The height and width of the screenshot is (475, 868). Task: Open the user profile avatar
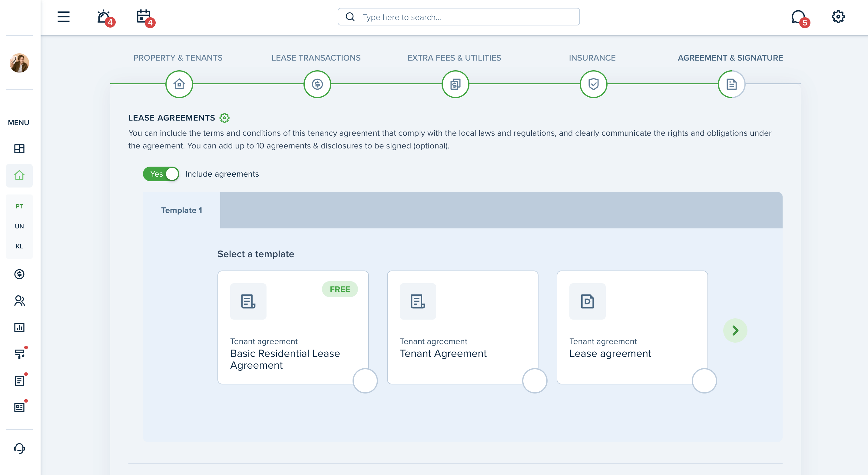click(x=19, y=63)
